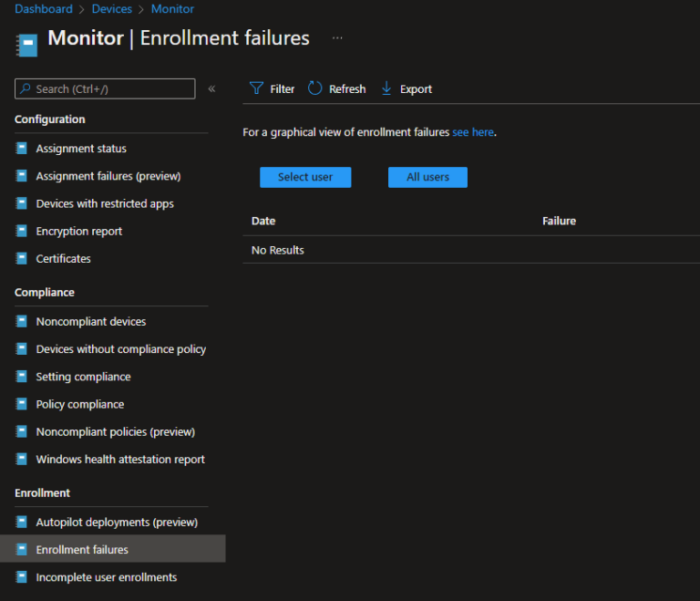The height and width of the screenshot is (601, 700).
Task: Click icon beside Windows health attestation report
Action: point(22,459)
